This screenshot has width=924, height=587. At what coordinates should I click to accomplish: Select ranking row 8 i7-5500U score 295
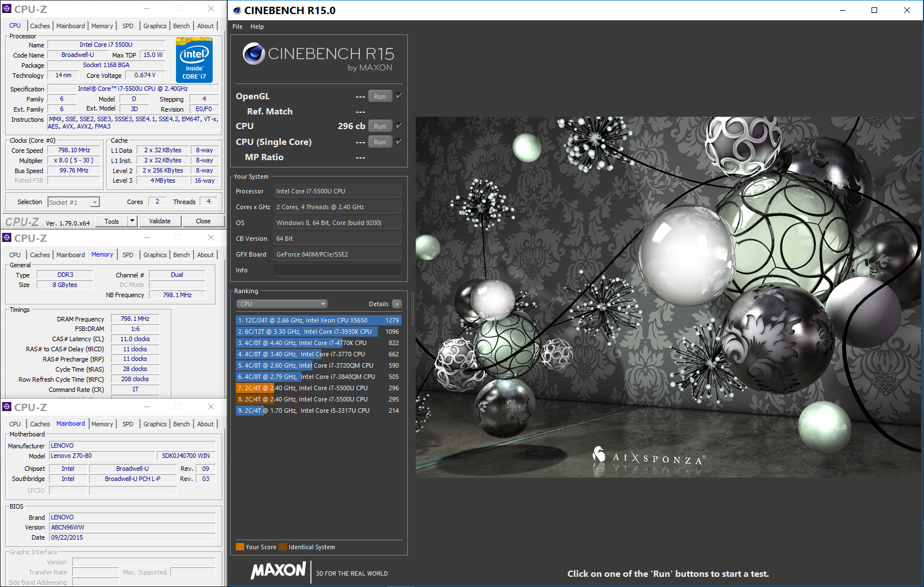[x=319, y=399]
